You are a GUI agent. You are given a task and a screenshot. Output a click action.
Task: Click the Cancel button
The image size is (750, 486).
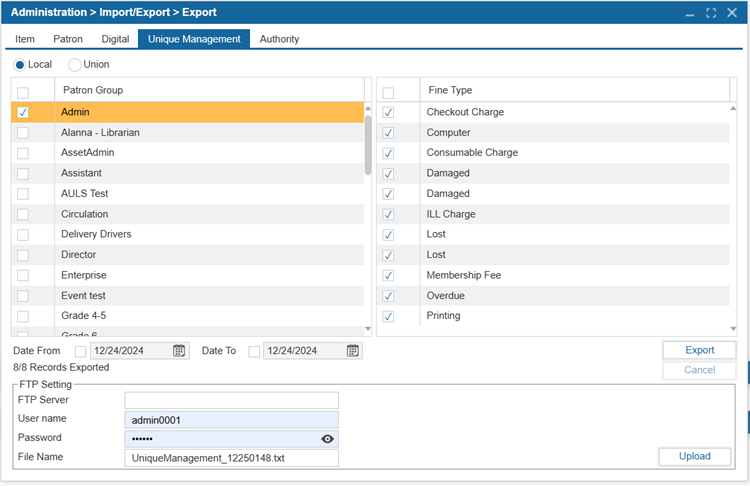point(699,370)
